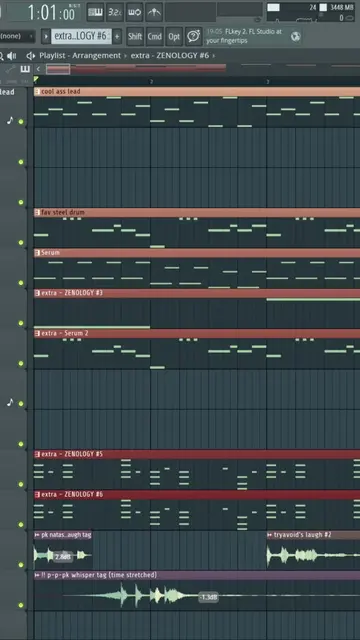The height and width of the screenshot is (640, 360).
Task: Open clip menu icon of extra - ZENOLOGY #6 clip
Action: click(37, 495)
